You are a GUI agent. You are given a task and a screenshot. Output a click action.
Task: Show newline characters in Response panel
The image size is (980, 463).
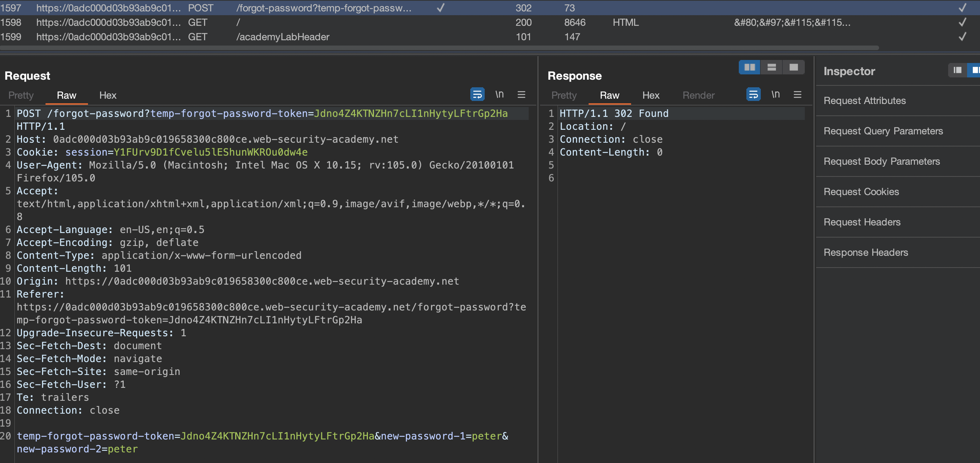(775, 94)
